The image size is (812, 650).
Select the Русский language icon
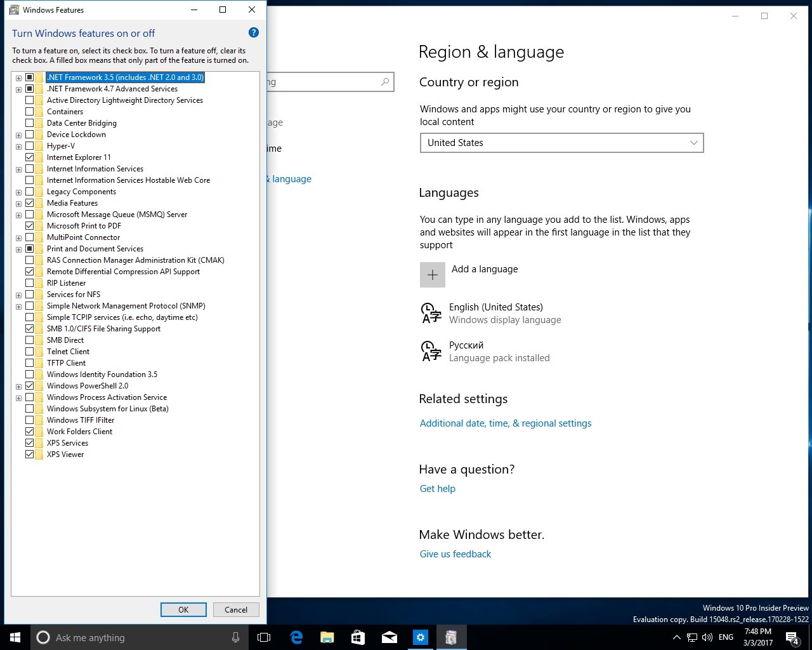pos(431,351)
